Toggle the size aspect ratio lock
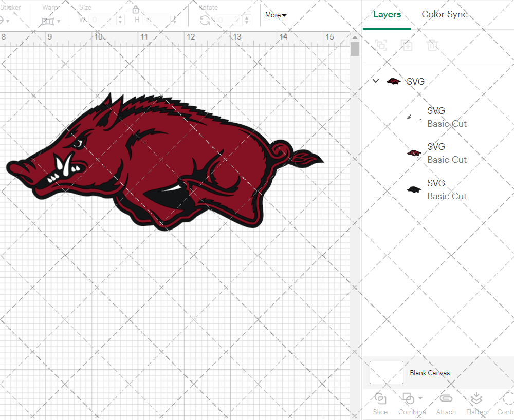Screen dimensions: 514x420 pyautogui.click(x=136, y=9)
